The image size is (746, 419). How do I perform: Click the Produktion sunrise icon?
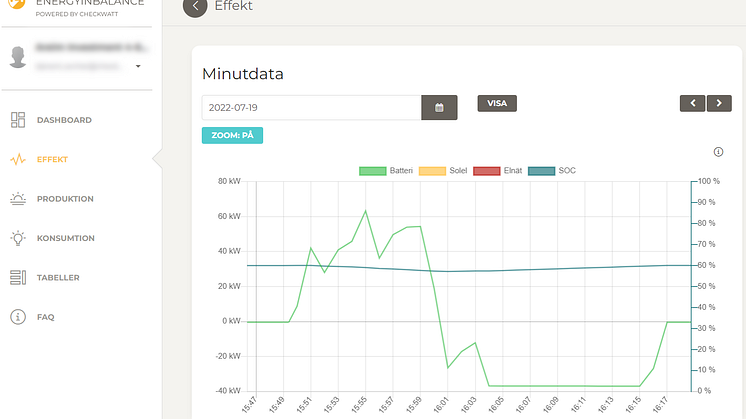pos(18,199)
